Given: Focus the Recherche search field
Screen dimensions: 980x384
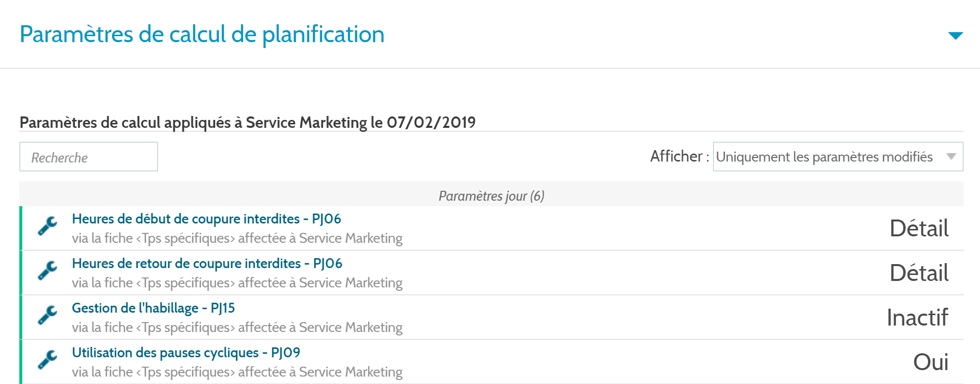Looking at the screenshot, I should point(89,157).
